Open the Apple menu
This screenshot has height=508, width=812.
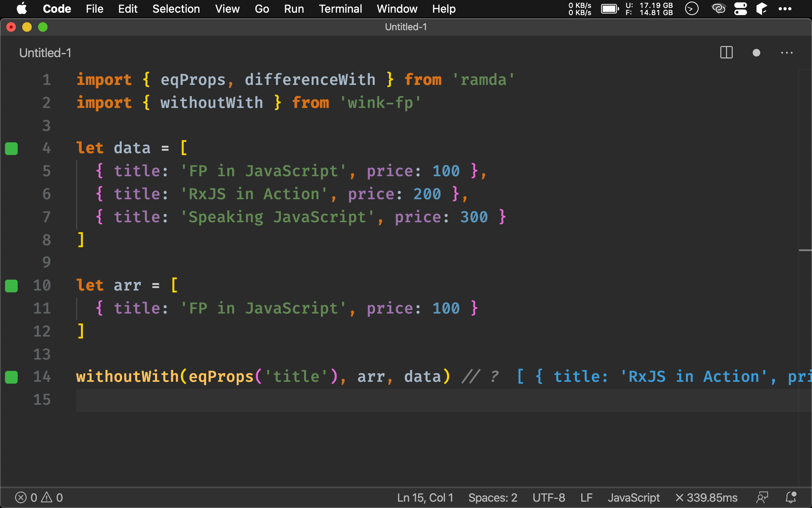click(22, 9)
